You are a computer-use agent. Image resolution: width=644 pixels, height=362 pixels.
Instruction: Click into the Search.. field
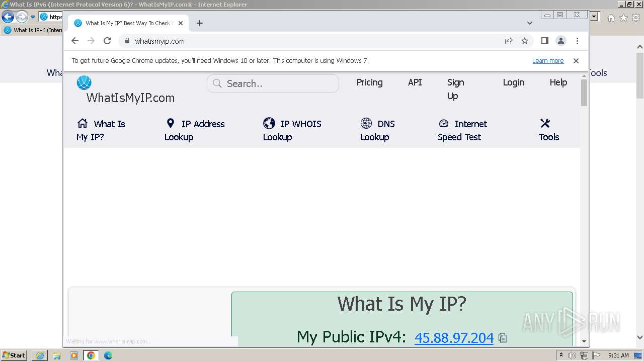[x=273, y=83]
